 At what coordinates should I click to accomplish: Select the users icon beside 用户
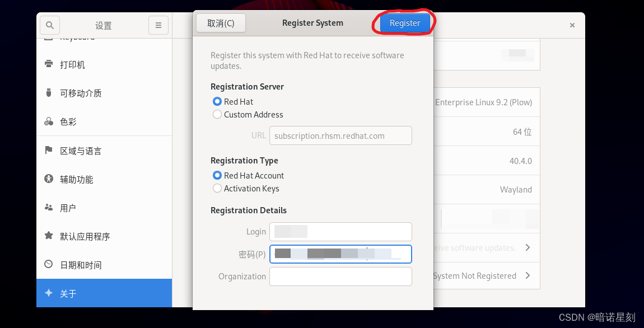(49, 208)
